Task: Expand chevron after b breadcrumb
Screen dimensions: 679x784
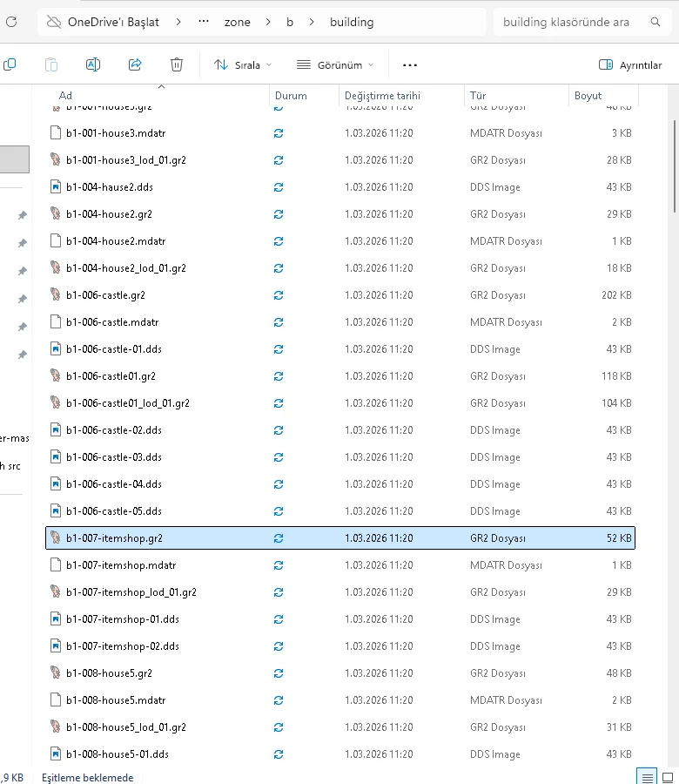Action: (x=312, y=22)
